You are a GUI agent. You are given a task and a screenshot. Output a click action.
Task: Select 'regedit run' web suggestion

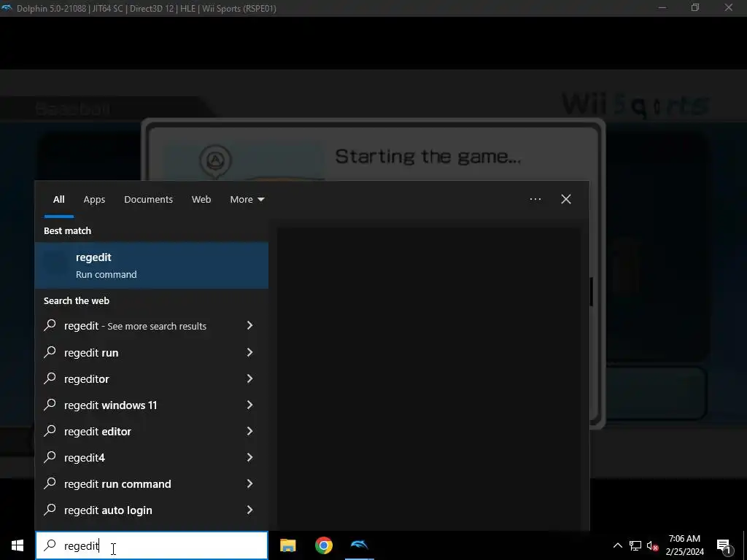(x=152, y=352)
